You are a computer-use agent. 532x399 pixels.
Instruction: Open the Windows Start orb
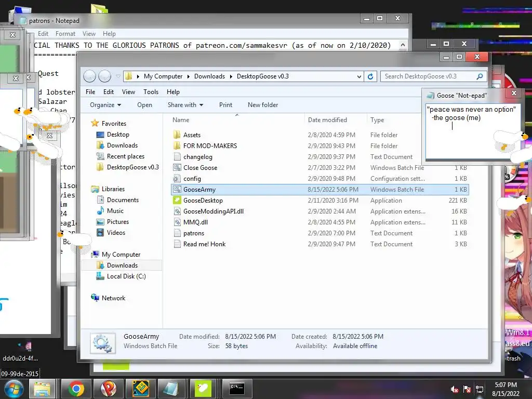tap(13, 389)
